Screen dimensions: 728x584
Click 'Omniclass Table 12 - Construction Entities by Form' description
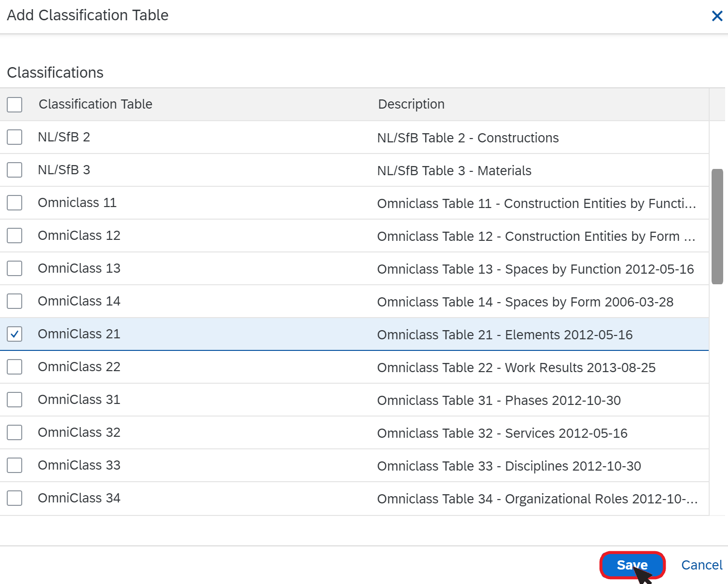coord(536,236)
